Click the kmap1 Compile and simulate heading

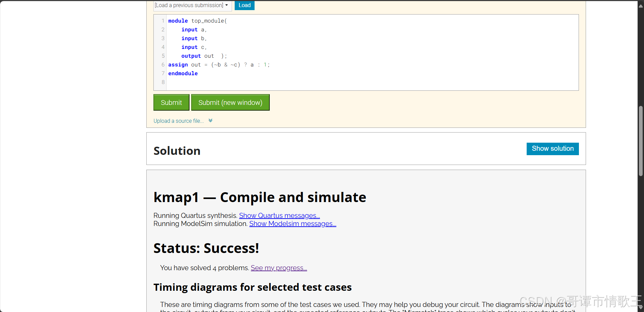[x=260, y=197]
